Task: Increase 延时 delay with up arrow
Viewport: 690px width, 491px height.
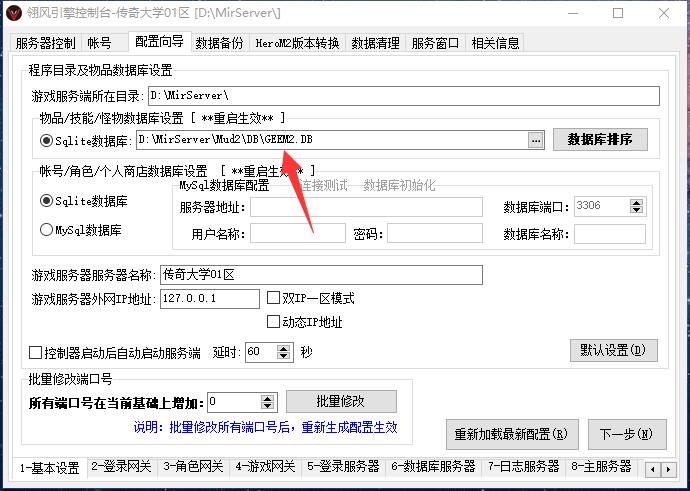Action: [284, 348]
